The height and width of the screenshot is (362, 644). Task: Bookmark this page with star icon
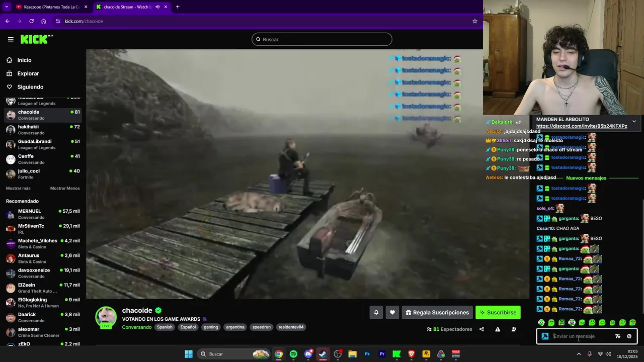coord(474,21)
